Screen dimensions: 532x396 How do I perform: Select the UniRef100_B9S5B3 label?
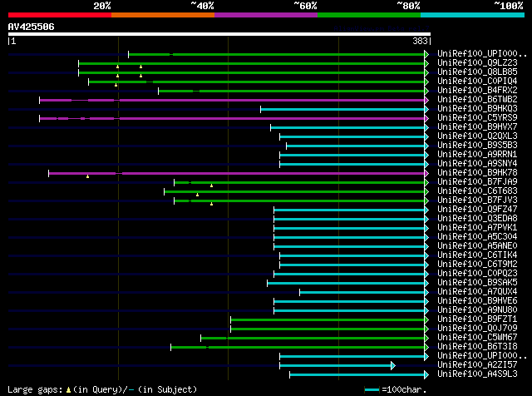pos(477,146)
